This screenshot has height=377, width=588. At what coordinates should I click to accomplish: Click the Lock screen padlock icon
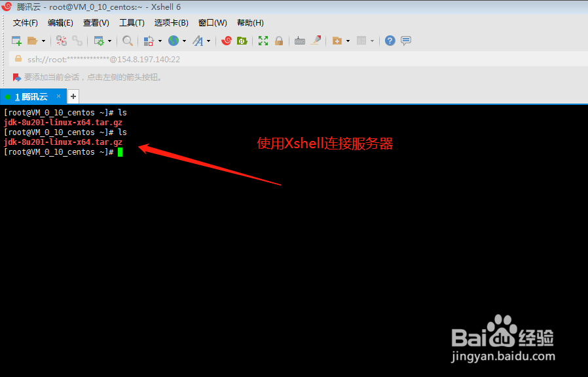pyautogui.click(x=279, y=41)
